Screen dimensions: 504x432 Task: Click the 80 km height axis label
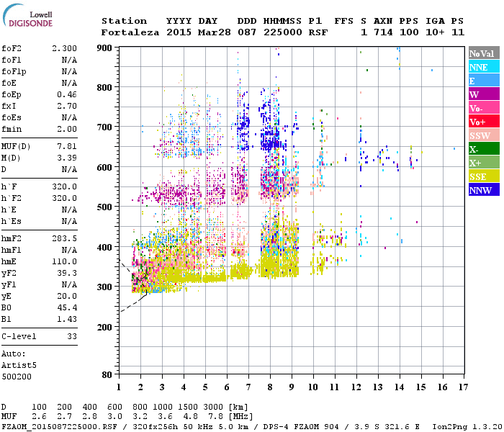(x=107, y=375)
